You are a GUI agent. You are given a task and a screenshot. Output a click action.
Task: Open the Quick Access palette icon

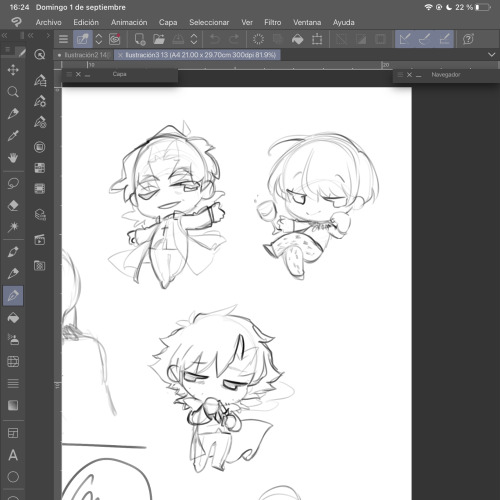40,54
